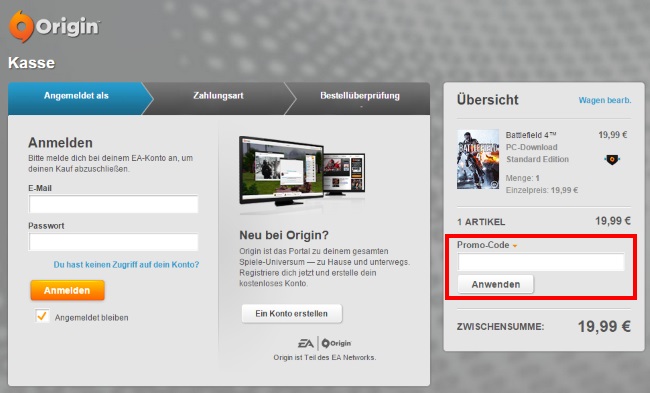Focus the Passwort input field

pyautogui.click(x=114, y=242)
